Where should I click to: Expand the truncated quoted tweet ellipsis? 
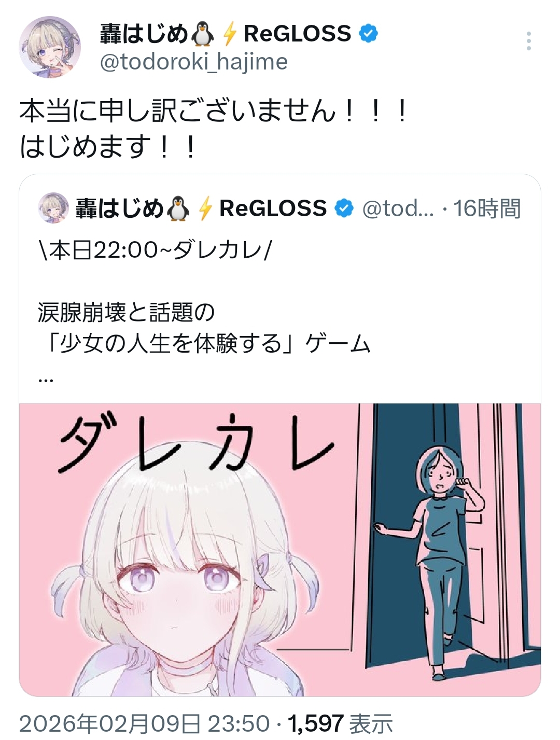(x=46, y=380)
